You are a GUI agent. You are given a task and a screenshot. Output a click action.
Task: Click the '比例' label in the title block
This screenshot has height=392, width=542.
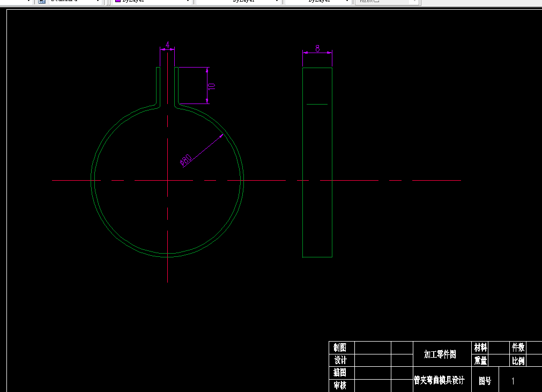pos(518,361)
